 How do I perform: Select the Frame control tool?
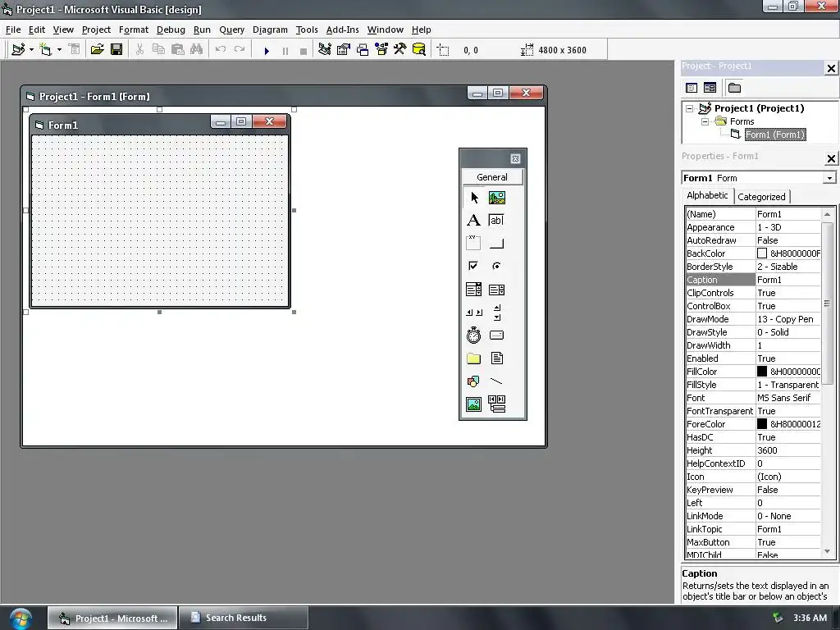pyautogui.click(x=473, y=243)
